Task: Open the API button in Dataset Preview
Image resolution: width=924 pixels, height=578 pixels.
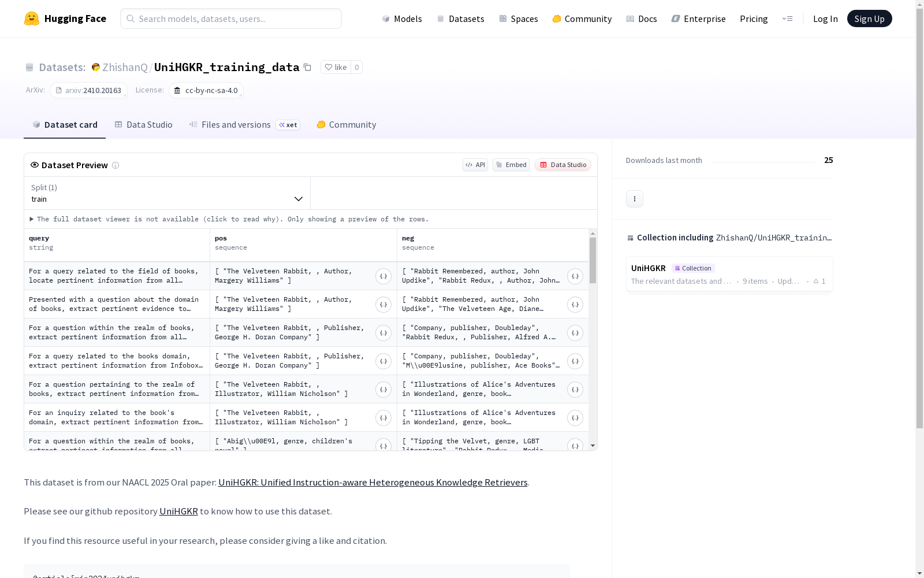Action: coord(475,165)
